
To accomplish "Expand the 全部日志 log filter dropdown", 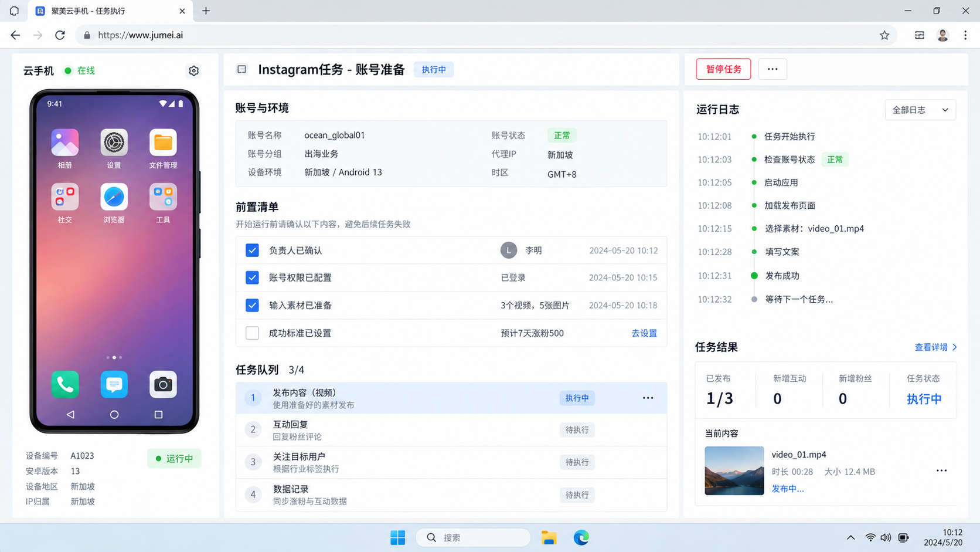I will (920, 110).
